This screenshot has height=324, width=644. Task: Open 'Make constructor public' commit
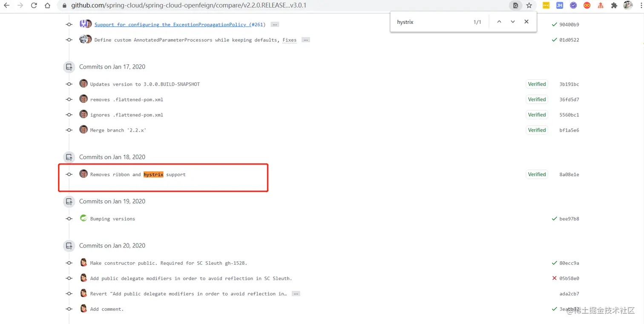pos(169,263)
